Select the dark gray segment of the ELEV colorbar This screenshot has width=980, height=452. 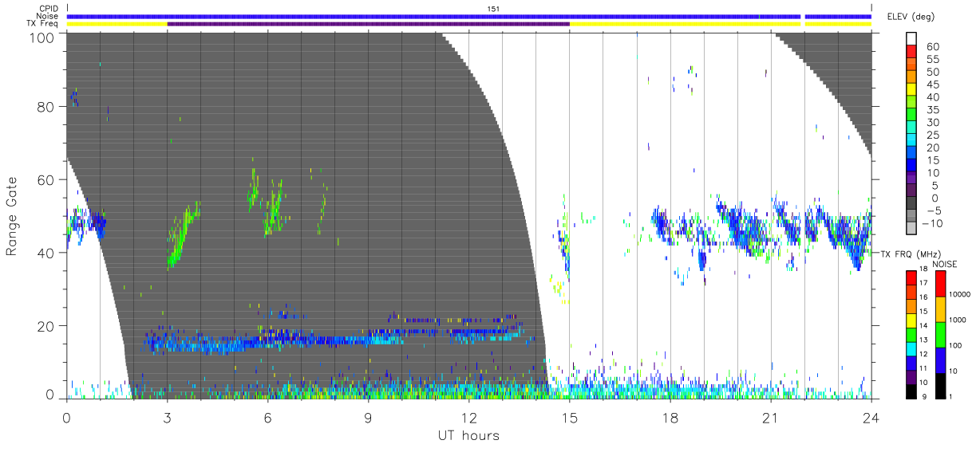[x=911, y=204]
